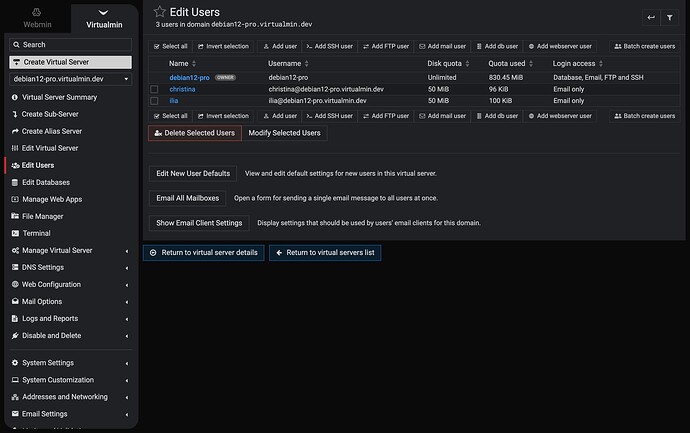690x433 pixels.
Task: Click the favorite star icon beside Edit Users
Action: (159, 12)
